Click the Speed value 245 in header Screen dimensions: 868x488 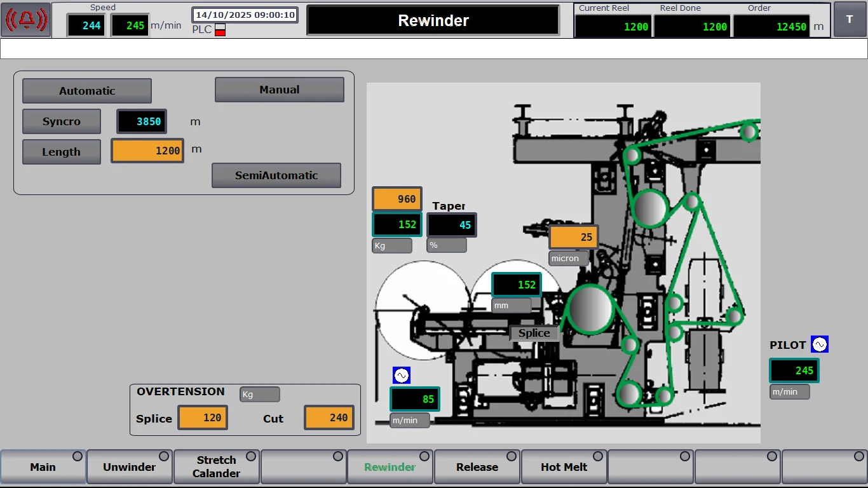coord(130,25)
